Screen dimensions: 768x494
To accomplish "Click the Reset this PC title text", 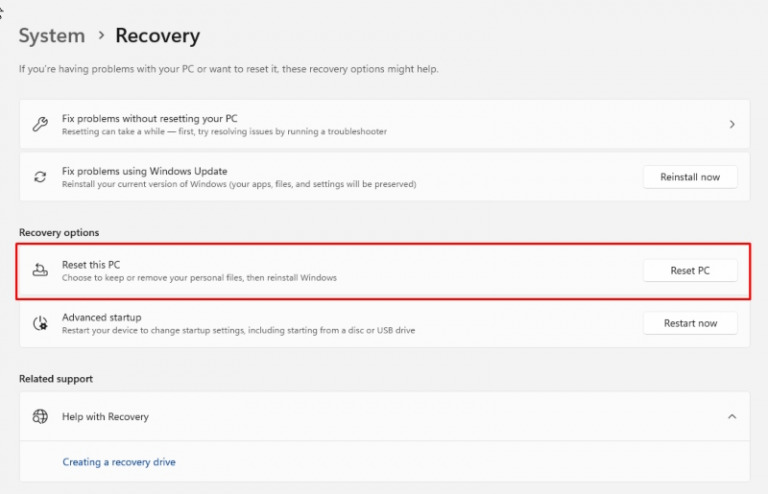I will click(91, 265).
